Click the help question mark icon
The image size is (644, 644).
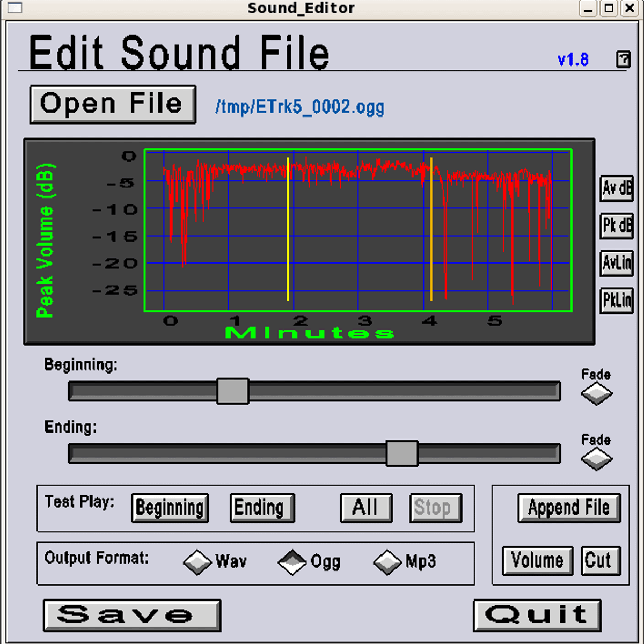pyautogui.click(x=623, y=59)
